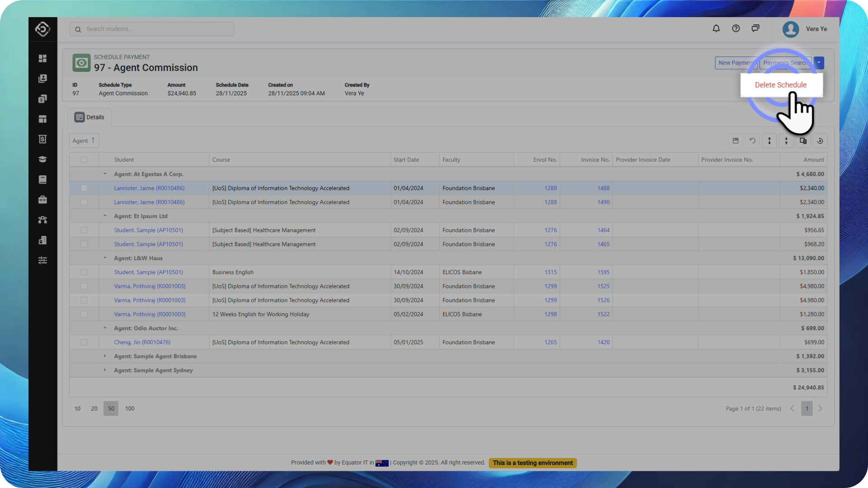868x488 pixels.
Task: Click the New Payment button
Action: [x=736, y=63]
